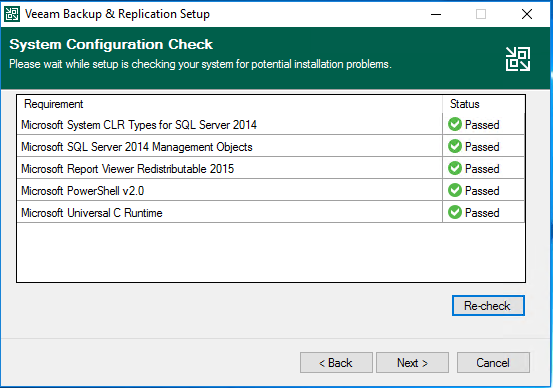Viewport: 553px width, 388px height.
Task: Click the Veeam logo in green header
Action: (518, 59)
